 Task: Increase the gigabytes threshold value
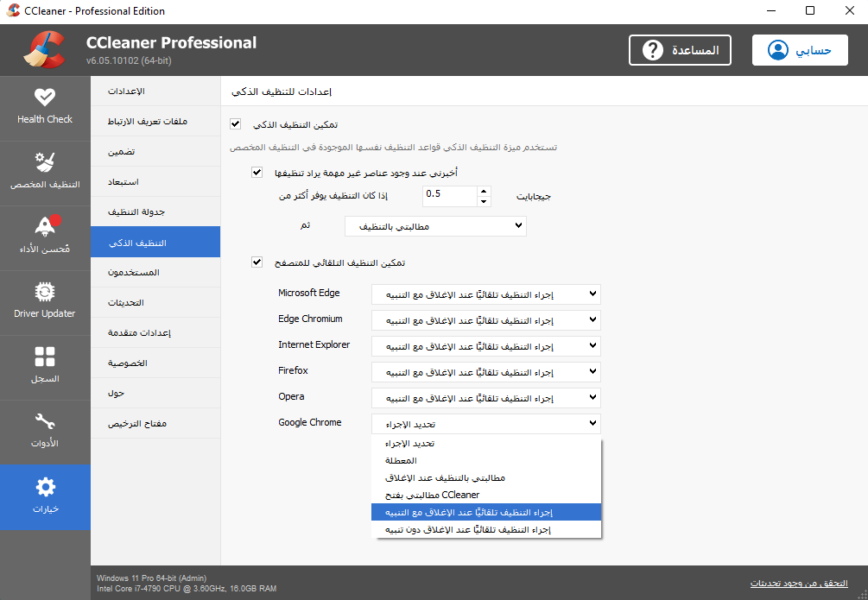pyautogui.click(x=484, y=191)
